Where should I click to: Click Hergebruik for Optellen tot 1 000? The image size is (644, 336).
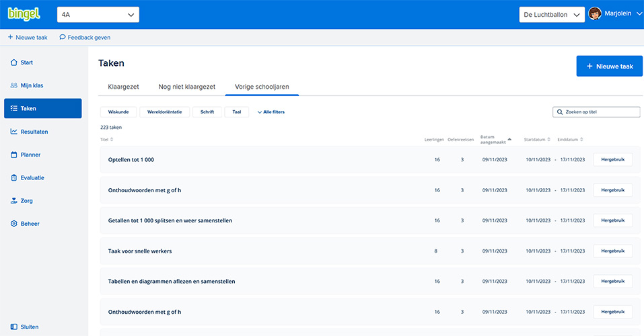point(613,159)
